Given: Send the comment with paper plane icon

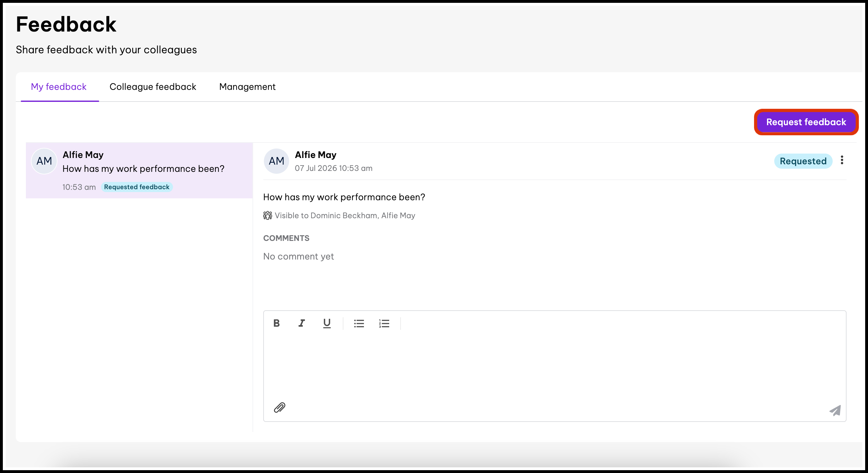Looking at the screenshot, I should click(x=835, y=410).
